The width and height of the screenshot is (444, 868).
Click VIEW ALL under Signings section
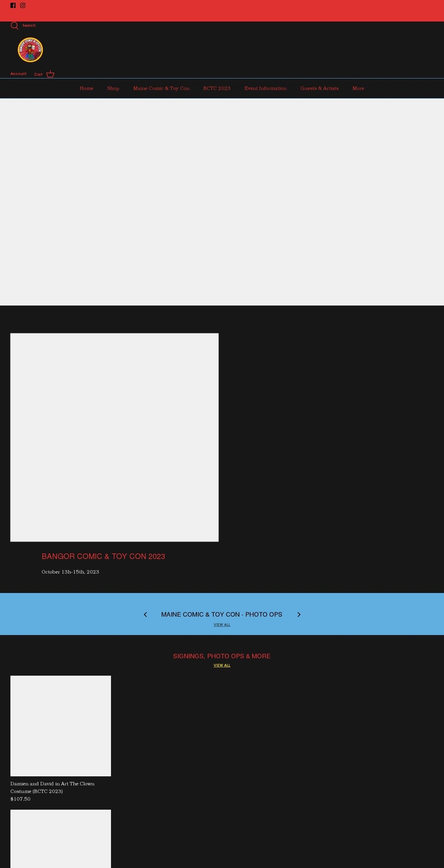click(222, 665)
